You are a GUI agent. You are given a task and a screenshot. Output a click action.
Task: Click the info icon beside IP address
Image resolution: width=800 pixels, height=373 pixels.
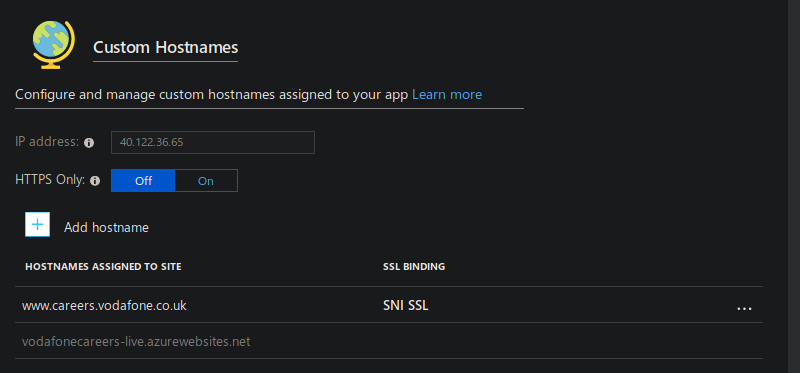[89, 143]
